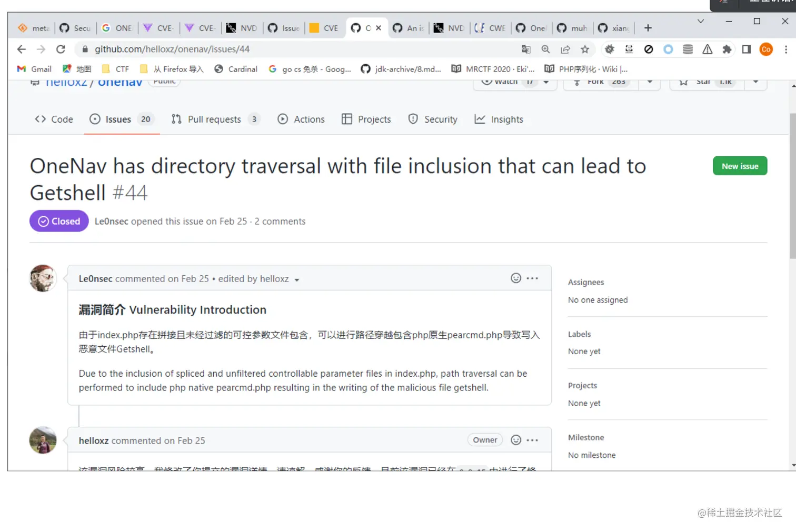Open the orange profile avatar 'Co'

point(766,49)
